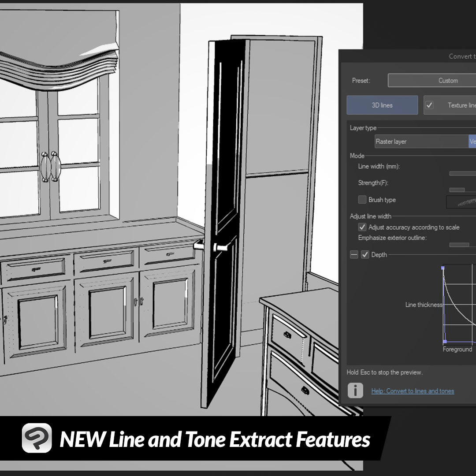
Task: Disable the Depth checkbox
Action: (x=365, y=255)
